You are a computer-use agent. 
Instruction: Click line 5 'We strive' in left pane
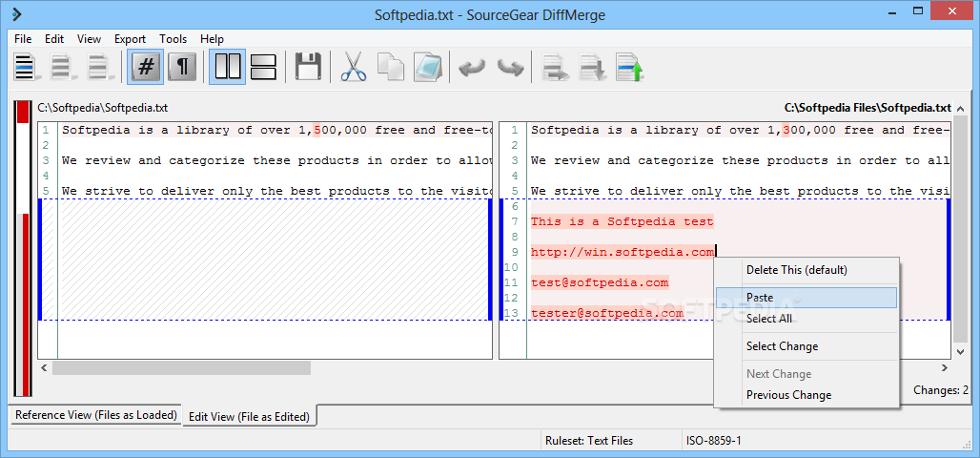pos(276,192)
